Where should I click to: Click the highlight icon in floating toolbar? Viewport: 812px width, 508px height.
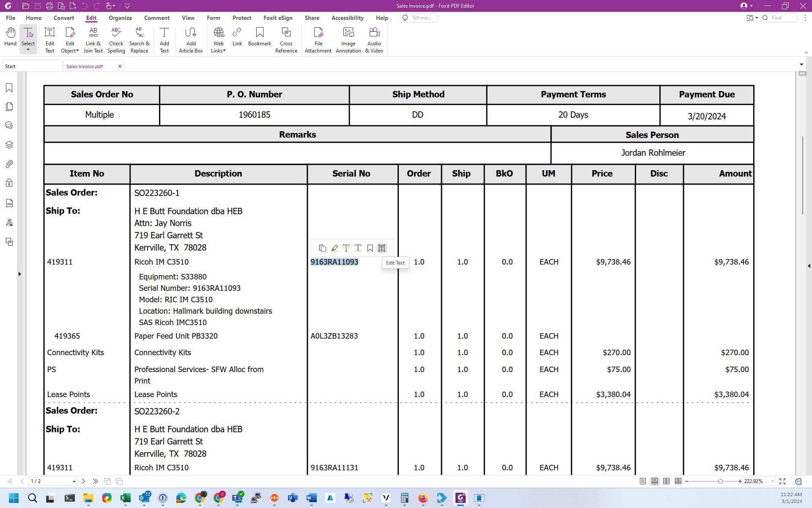(x=334, y=248)
